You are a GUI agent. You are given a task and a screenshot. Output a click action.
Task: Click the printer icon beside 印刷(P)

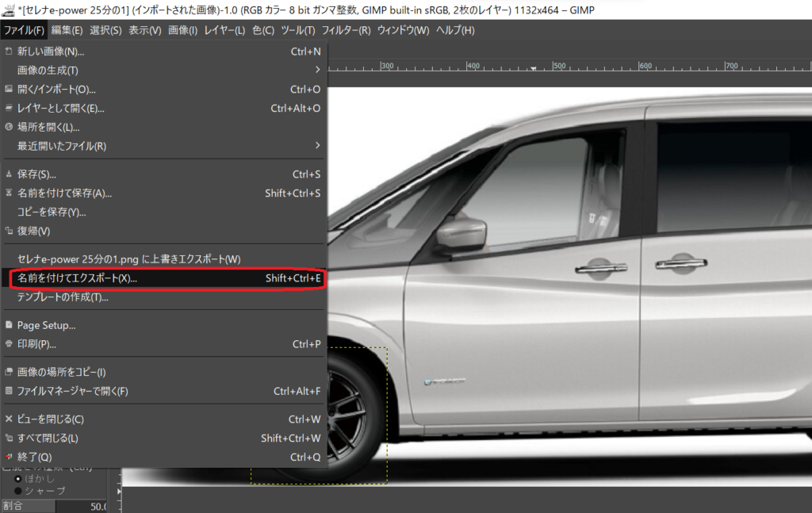pyautogui.click(x=9, y=344)
